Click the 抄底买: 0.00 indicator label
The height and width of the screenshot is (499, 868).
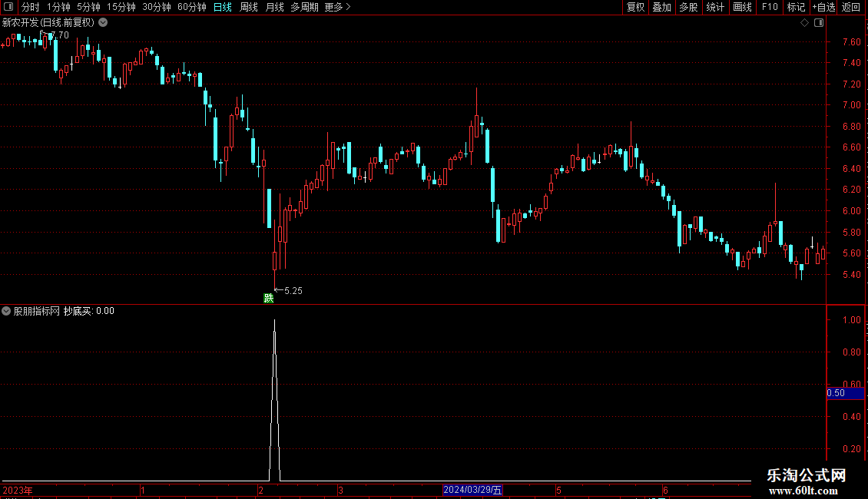(x=88, y=311)
